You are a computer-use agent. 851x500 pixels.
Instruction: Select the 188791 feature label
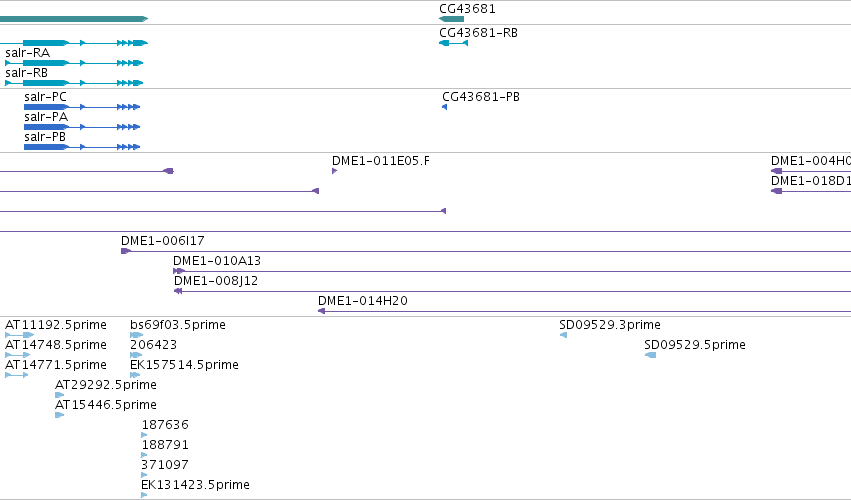coord(165,445)
